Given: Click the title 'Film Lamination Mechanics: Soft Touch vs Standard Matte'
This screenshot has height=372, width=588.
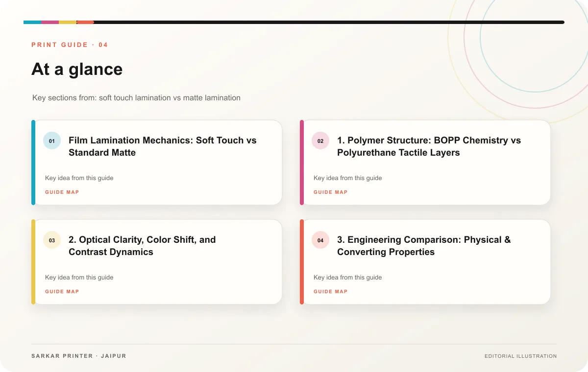Looking at the screenshot, I should coord(163,146).
